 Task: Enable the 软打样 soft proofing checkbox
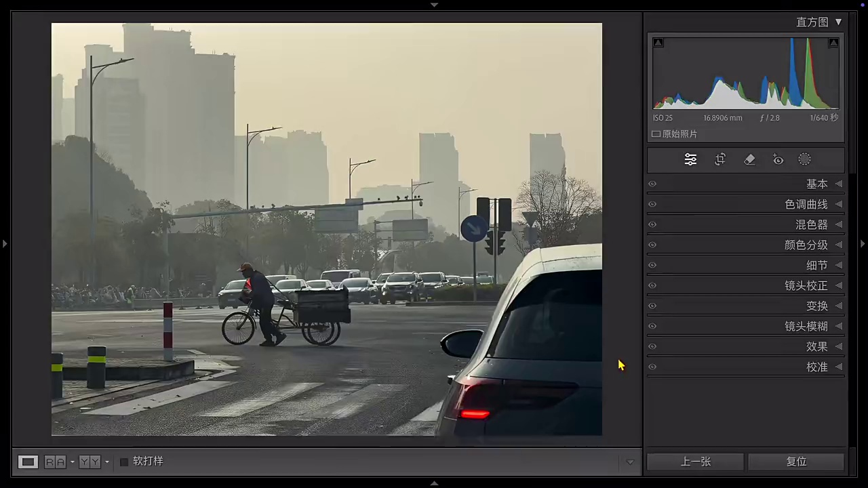point(124,462)
